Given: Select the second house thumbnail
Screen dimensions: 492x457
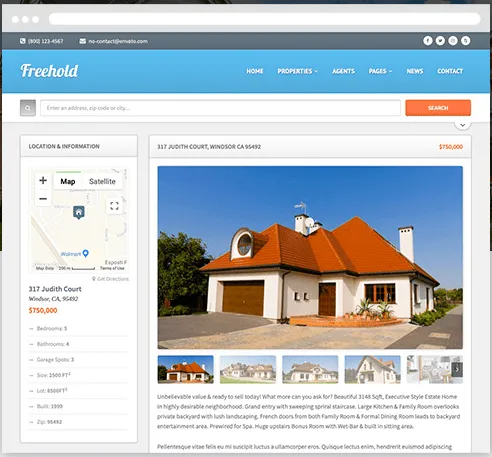Looking at the screenshot, I should 248,369.
